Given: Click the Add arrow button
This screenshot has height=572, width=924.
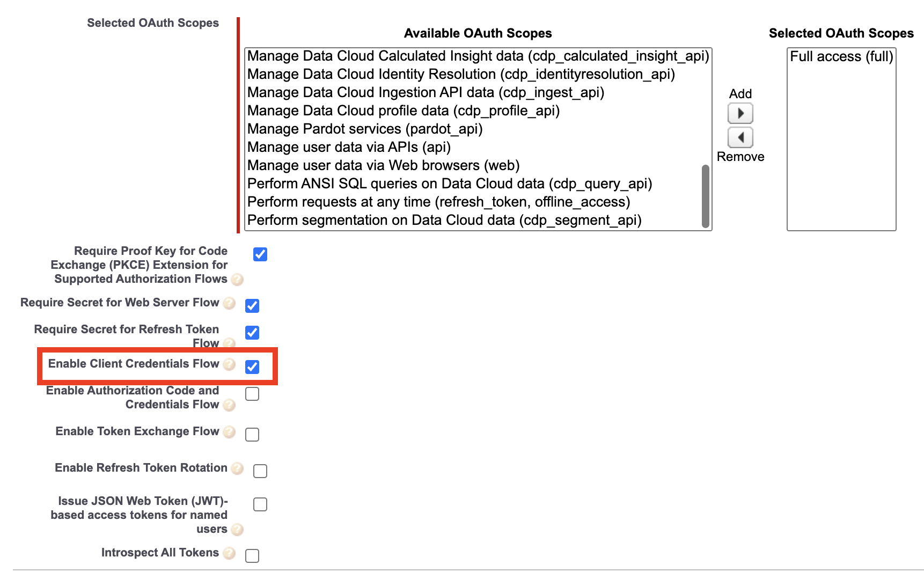Looking at the screenshot, I should point(740,113).
